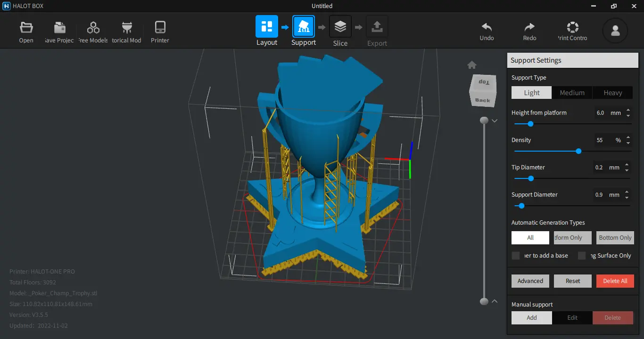This screenshot has height=339, width=644.
Task: Click Delete manual support
Action: [613, 318]
